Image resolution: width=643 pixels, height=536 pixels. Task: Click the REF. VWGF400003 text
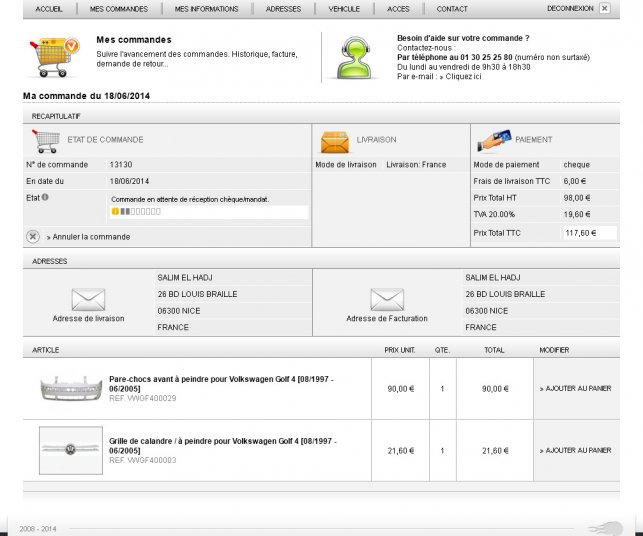[143, 460]
